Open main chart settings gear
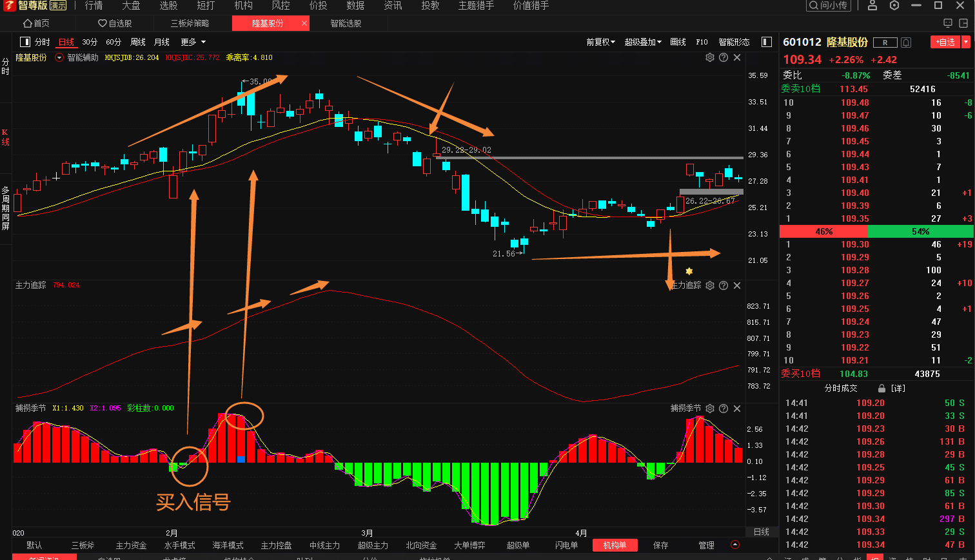 [710, 57]
